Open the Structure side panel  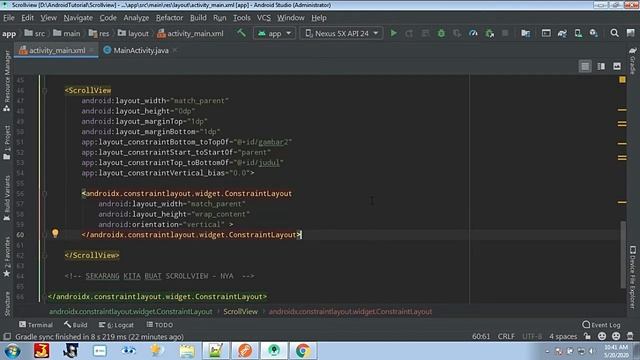pos(7,304)
